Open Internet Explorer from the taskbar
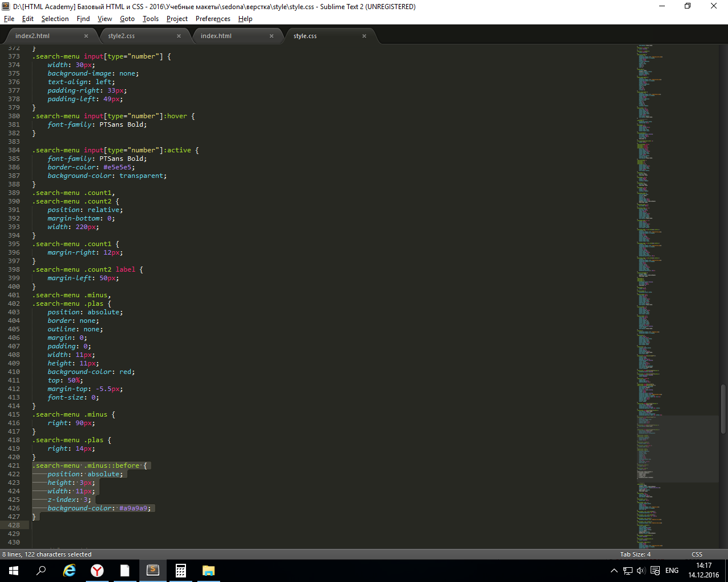The image size is (728, 582). [x=69, y=571]
